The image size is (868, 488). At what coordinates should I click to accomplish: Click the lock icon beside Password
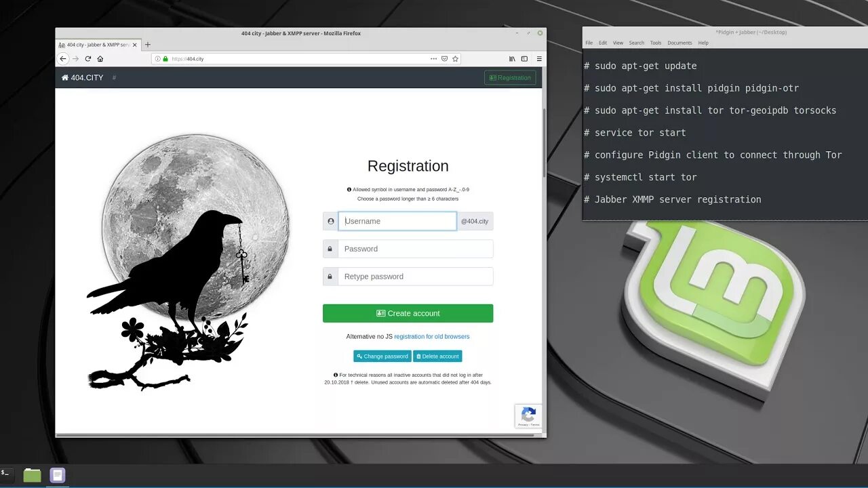click(x=330, y=249)
